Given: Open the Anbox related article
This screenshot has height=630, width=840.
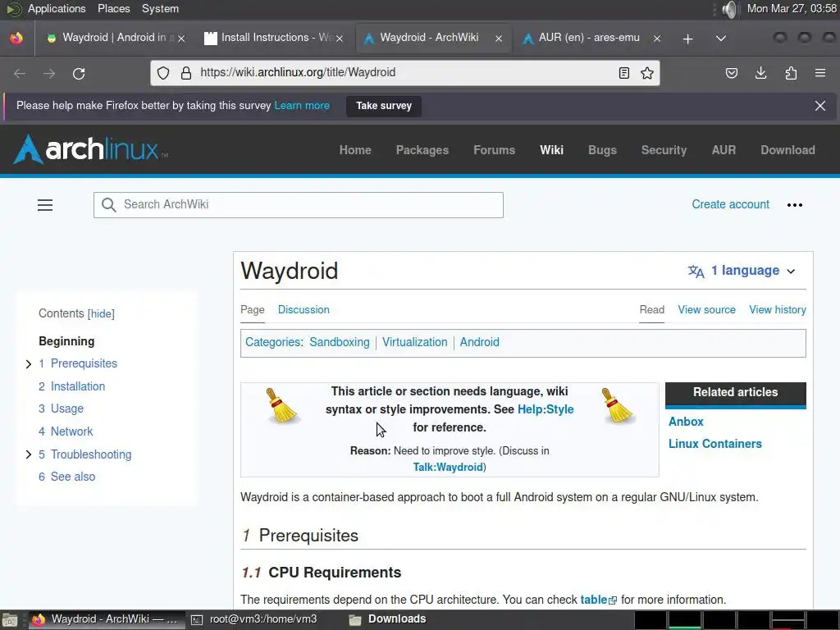Looking at the screenshot, I should (x=686, y=422).
